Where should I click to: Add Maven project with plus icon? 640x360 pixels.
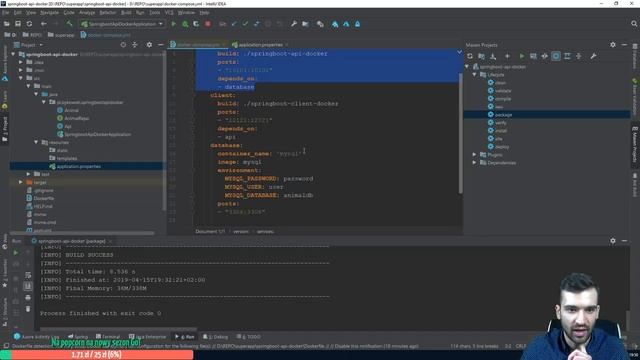click(507, 56)
